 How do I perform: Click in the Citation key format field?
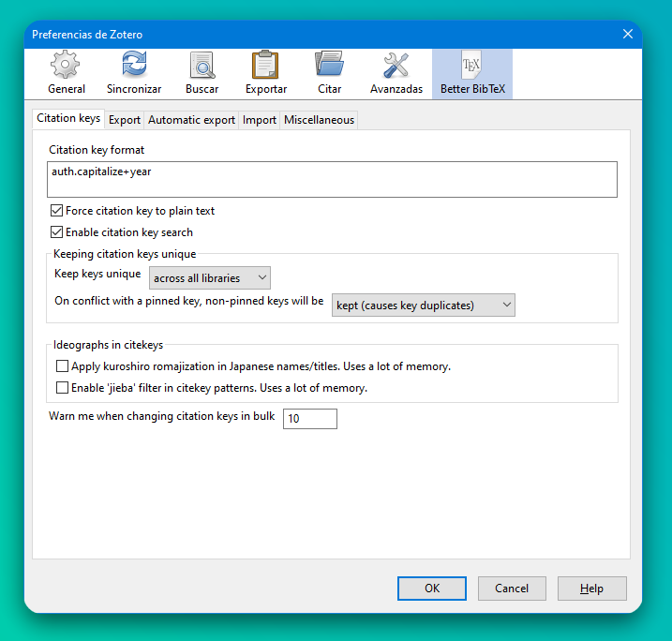[x=334, y=180]
